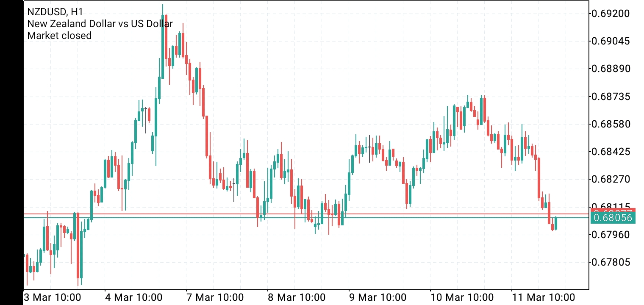Viewport: 644px width, 305px height.
Task: Click the '4 Mar 10:00' time label
Action: click(x=133, y=297)
